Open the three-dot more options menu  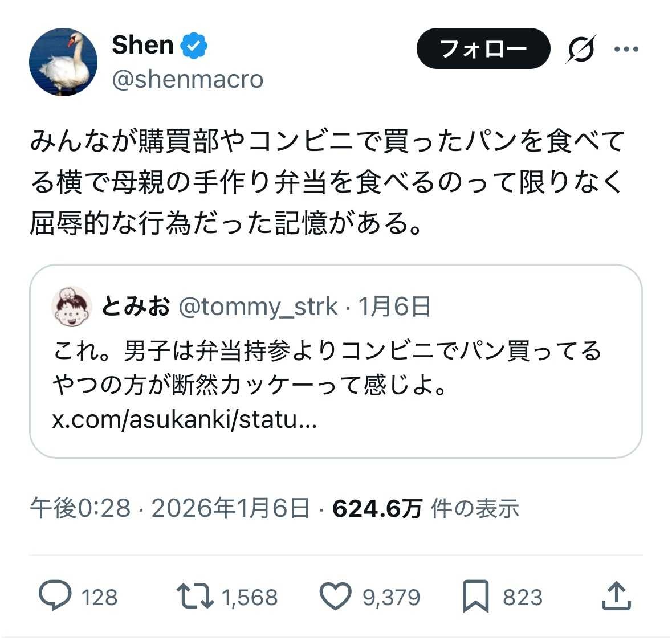[x=626, y=49]
